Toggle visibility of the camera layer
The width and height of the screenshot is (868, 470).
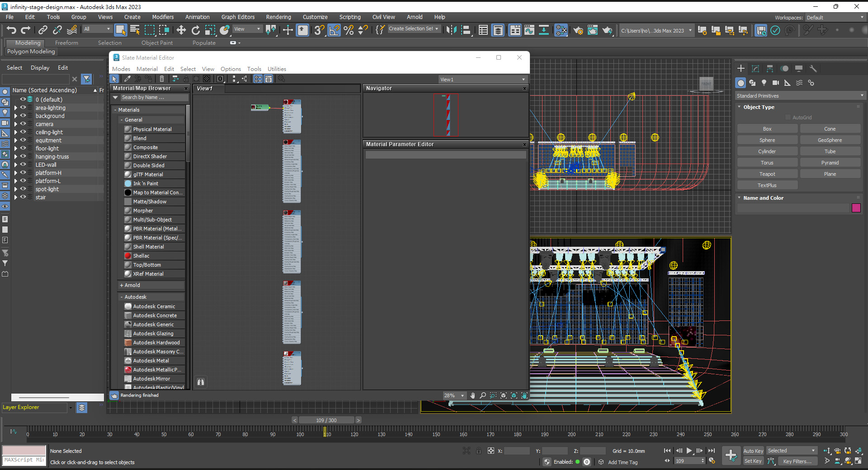point(23,124)
